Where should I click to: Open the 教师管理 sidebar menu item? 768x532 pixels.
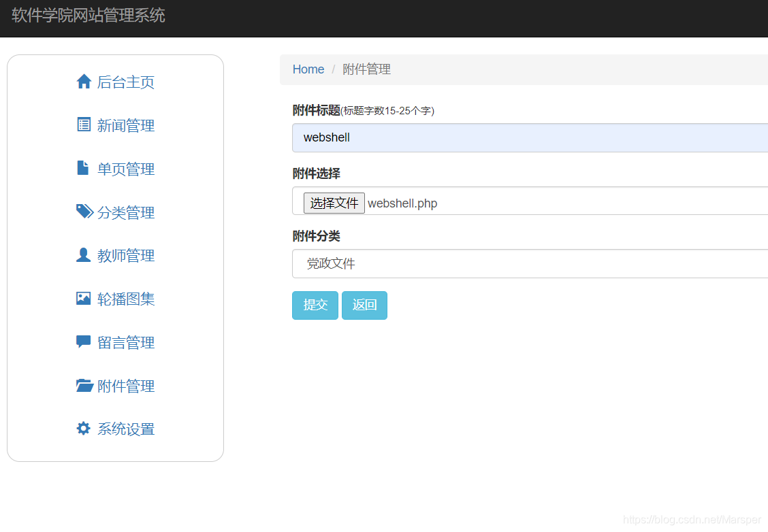tap(125, 256)
